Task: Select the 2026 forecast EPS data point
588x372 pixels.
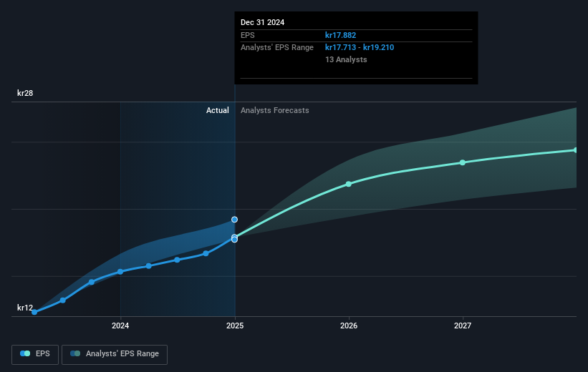Action: [x=349, y=184]
